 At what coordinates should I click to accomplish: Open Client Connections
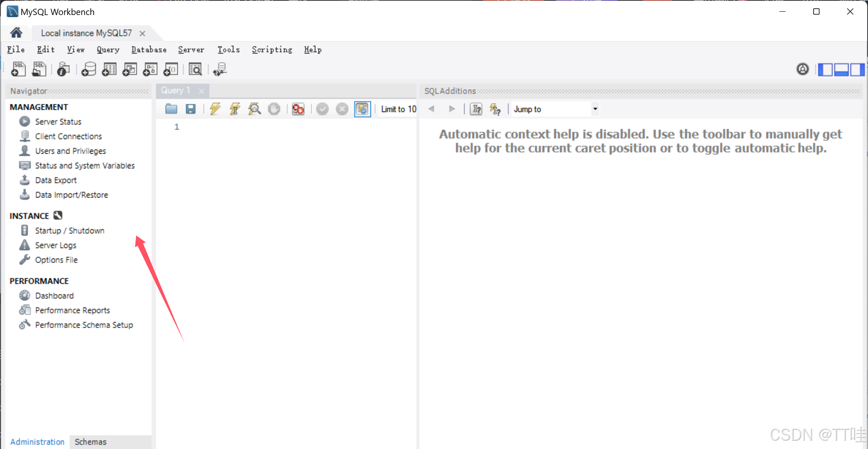point(69,136)
